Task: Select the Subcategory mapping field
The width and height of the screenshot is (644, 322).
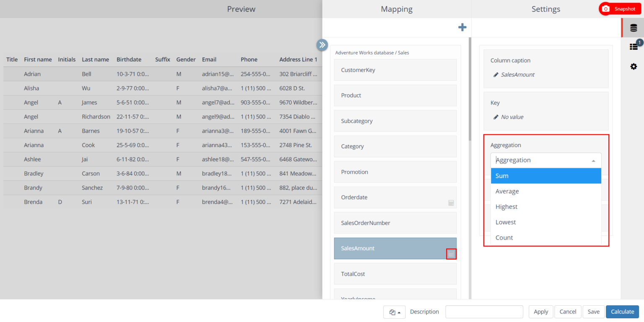Action: tap(395, 121)
